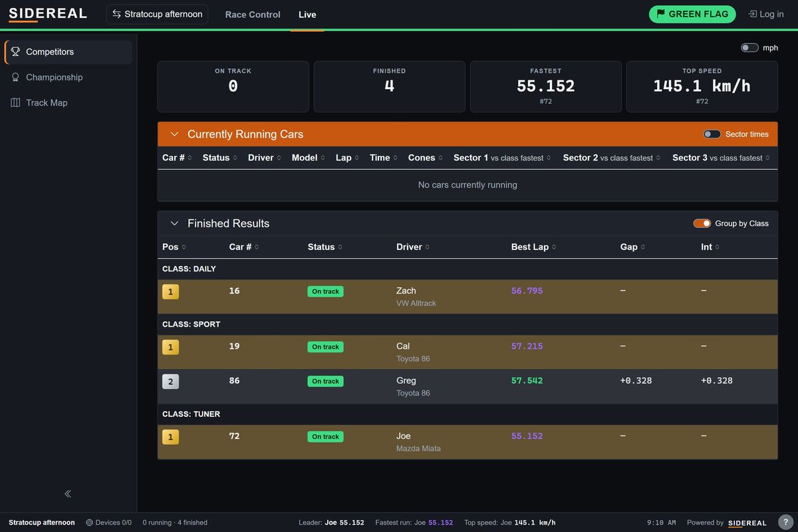Sort finished results by Gap column
This screenshot has height=532, width=798.
[x=632, y=247]
